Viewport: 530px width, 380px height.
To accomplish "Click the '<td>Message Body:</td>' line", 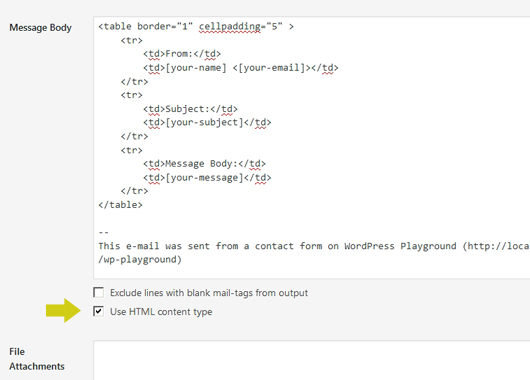I will tap(204, 164).
